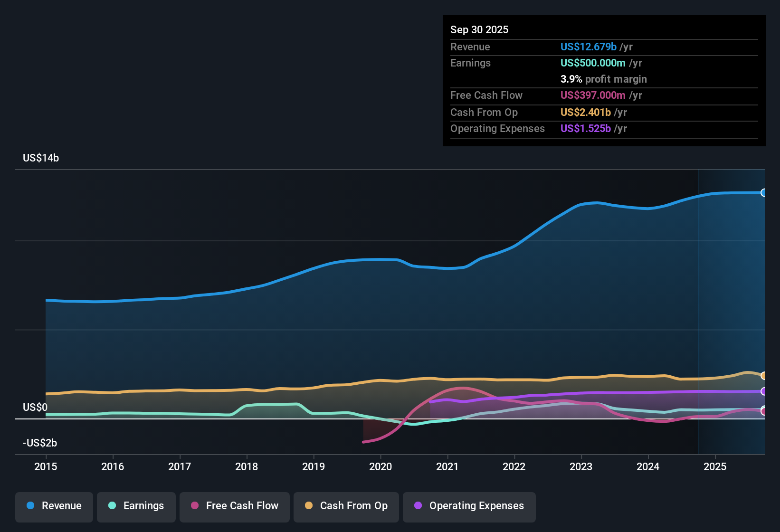Image resolution: width=780 pixels, height=532 pixels.
Task: Open the Sep 30 2025 tooltip header
Action: tap(479, 29)
